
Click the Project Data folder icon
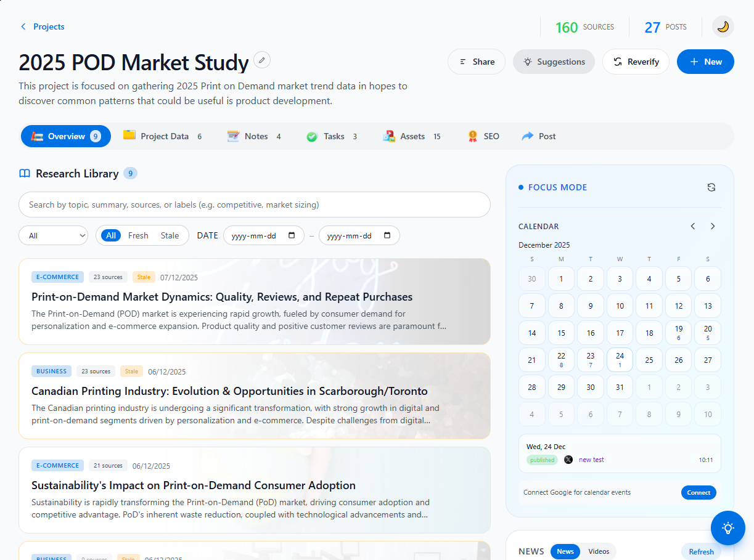[129, 136]
